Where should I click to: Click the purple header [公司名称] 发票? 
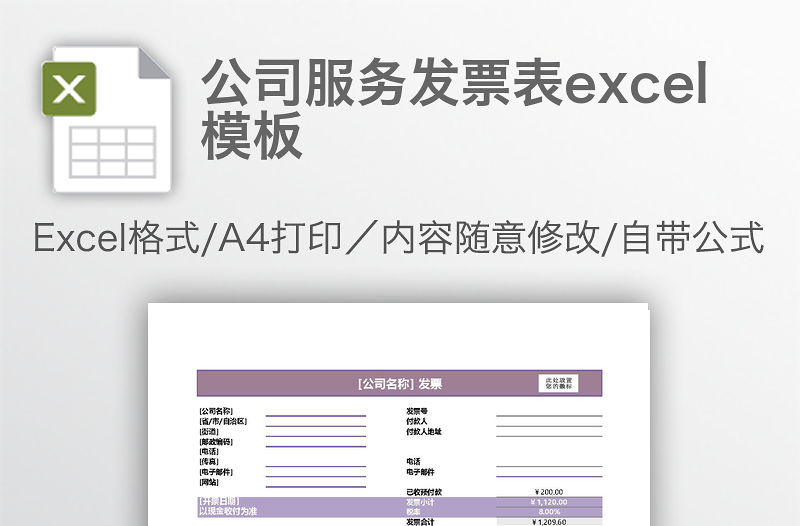(x=399, y=383)
